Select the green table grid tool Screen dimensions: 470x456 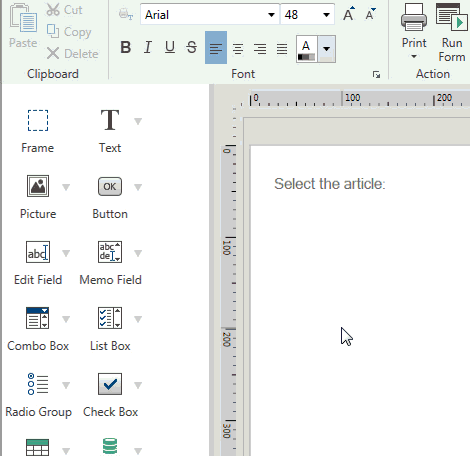tap(38, 447)
